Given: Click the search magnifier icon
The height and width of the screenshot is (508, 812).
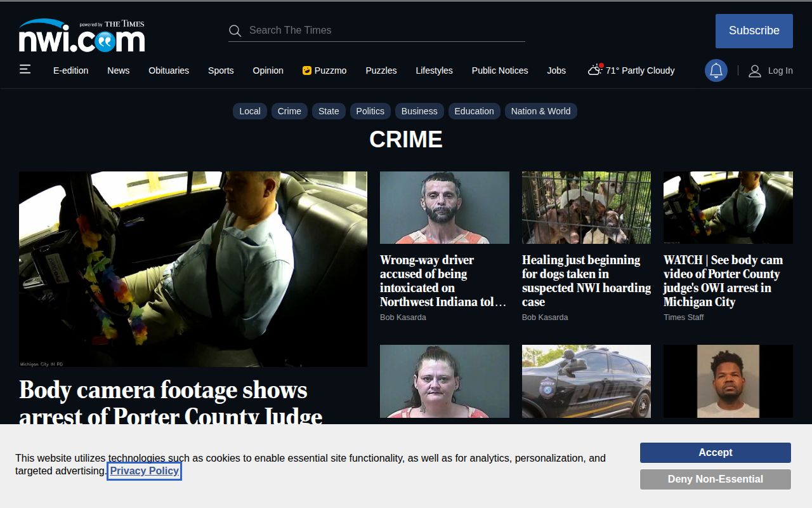Looking at the screenshot, I should [x=235, y=30].
